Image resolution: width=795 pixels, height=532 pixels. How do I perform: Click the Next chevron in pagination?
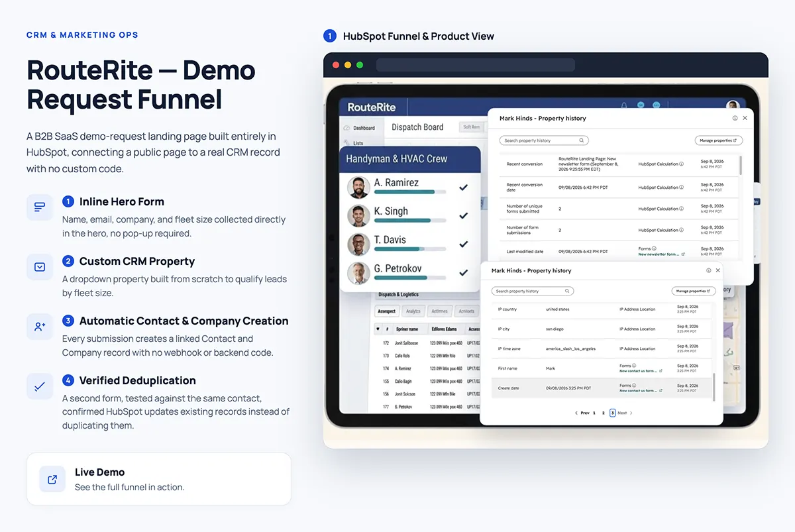pos(631,413)
